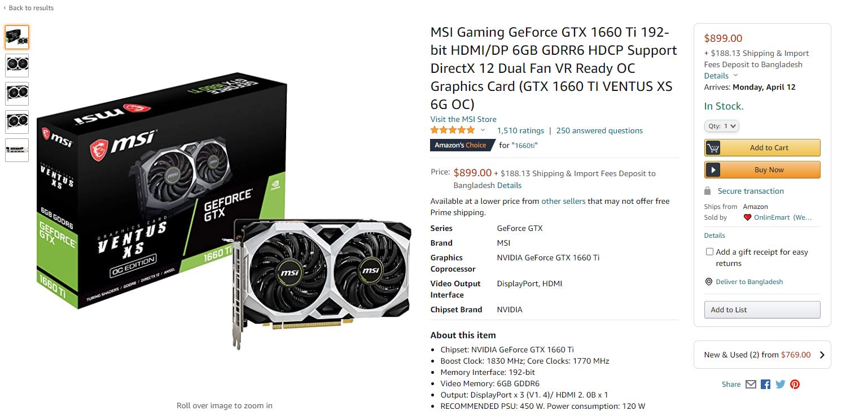Expand the star rating breakdown chevron
This screenshot has width=868, height=419.
[483, 130]
